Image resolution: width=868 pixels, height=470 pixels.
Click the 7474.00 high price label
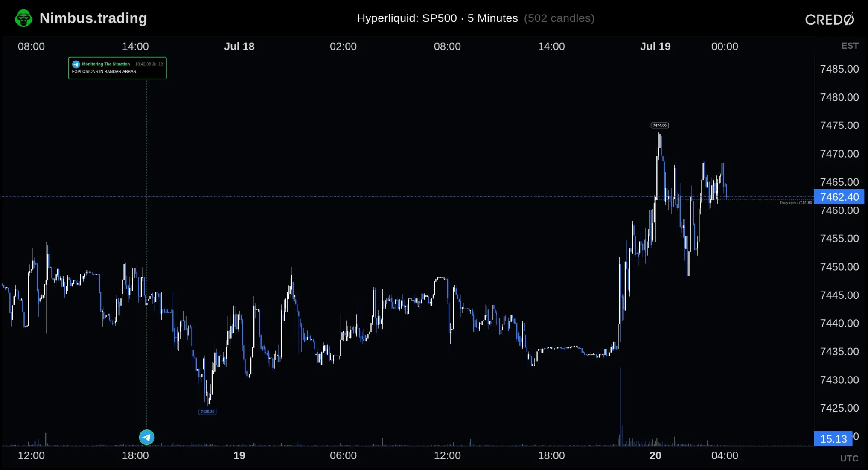[x=659, y=125]
